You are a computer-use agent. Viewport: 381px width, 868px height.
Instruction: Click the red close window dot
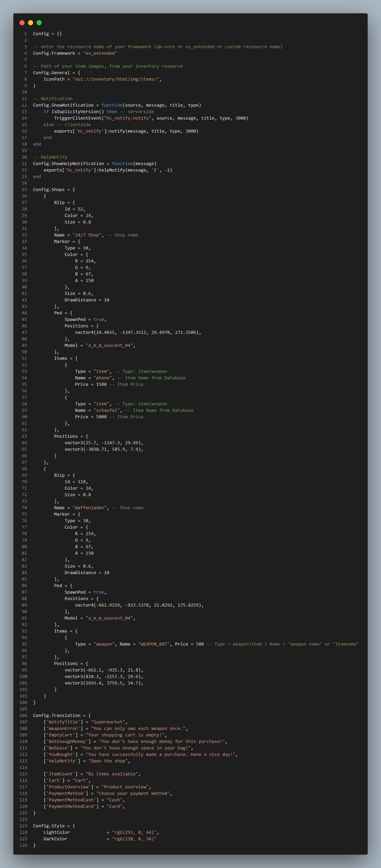pos(22,23)
